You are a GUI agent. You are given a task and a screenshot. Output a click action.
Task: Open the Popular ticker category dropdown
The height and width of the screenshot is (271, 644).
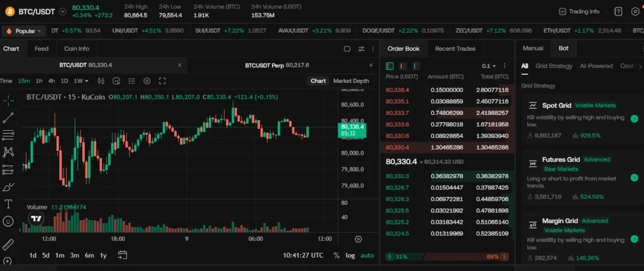pos(24,31)
